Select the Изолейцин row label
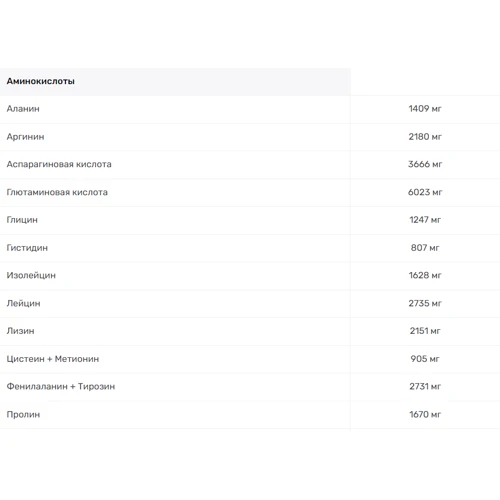500x500 pixels. tap(31, 276)
